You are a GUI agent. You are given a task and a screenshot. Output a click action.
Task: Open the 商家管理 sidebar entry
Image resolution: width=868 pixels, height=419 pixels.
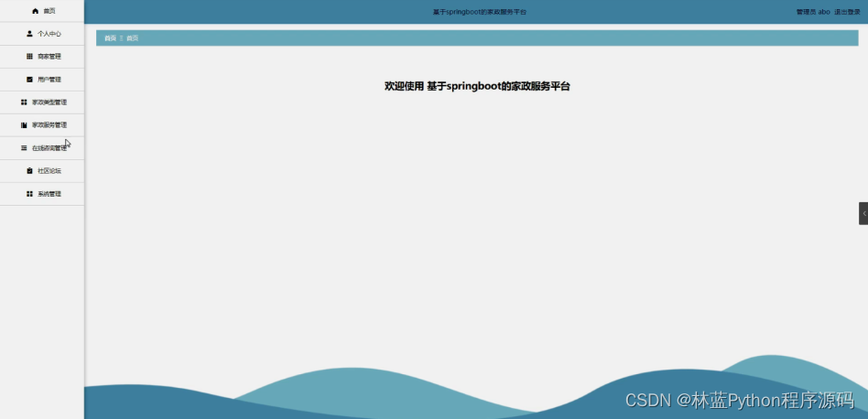pos(42,57)
